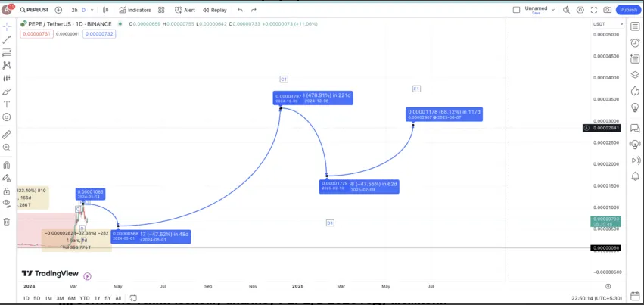Select the 6M date range
The height and width of the screenshot is (305, 644).
(71, 298)
